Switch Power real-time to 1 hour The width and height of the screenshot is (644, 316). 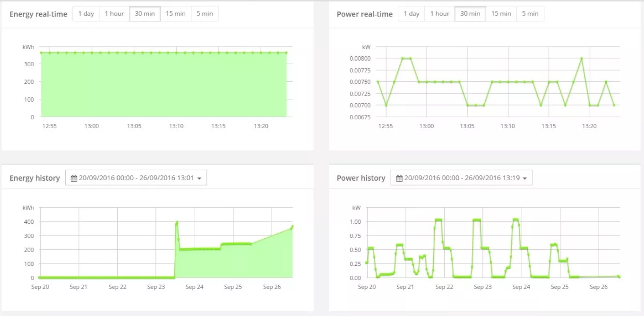tap(440, 14)
